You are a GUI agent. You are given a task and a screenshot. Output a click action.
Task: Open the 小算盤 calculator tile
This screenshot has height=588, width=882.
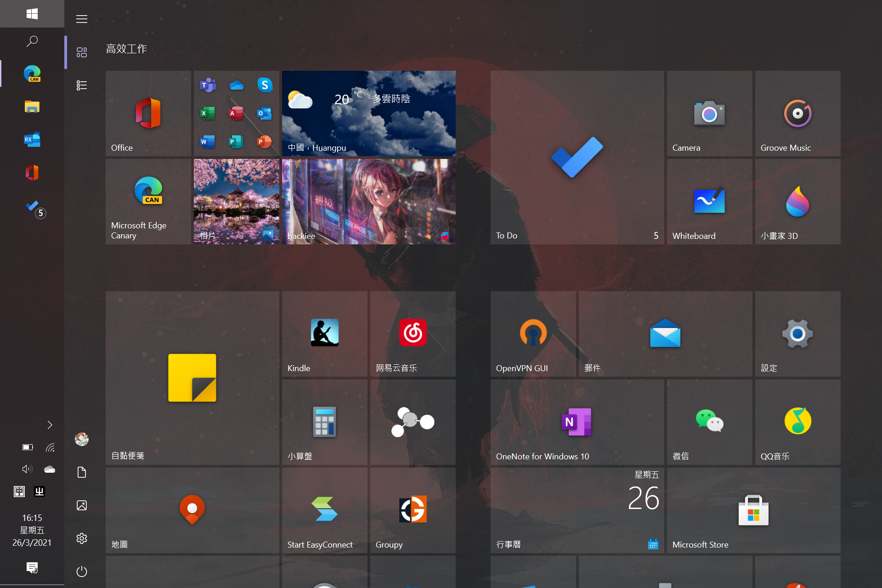[324, 422]
